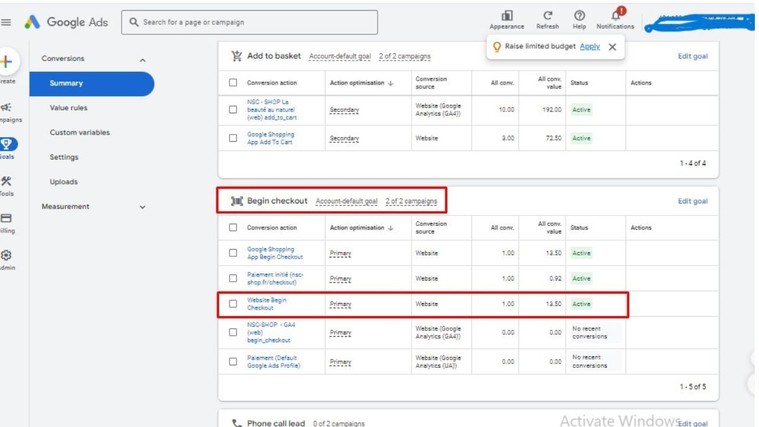
Task: Click the Add to basket cart icon
Action: 237,56
